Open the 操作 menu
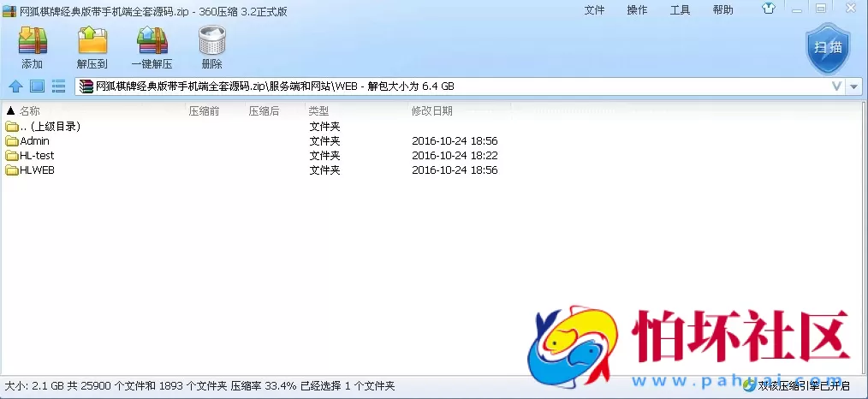 pyautogui.click(x=637, y=10)
